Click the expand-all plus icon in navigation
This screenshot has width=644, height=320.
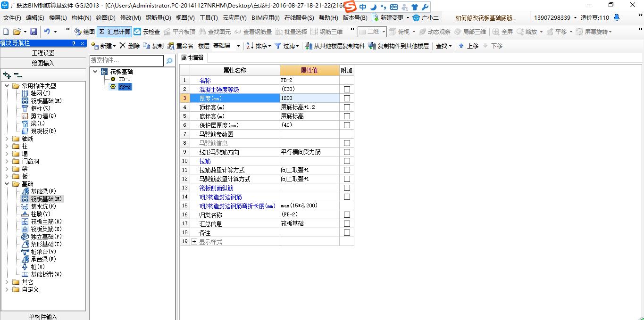tap(7, 75)
